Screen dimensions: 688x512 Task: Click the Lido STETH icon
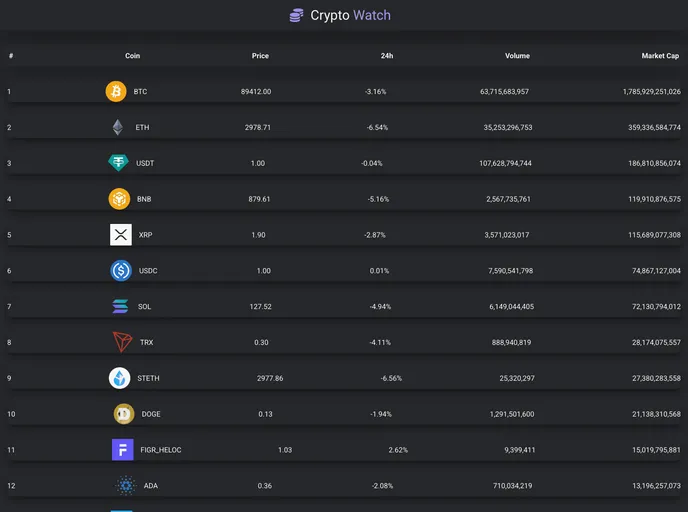(120, 378)
